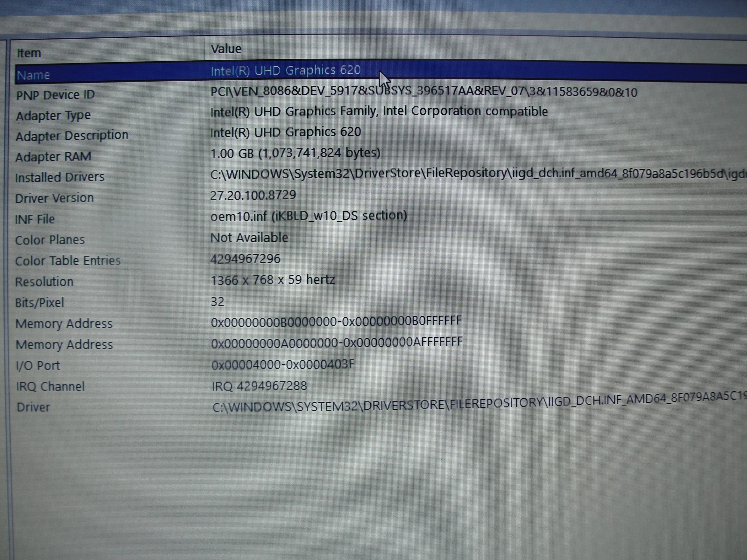Select Adapter Description value UHD Graphics 620
Viewport: 747px width, 560px height.
pyautogui.click(x=285, y=132)
